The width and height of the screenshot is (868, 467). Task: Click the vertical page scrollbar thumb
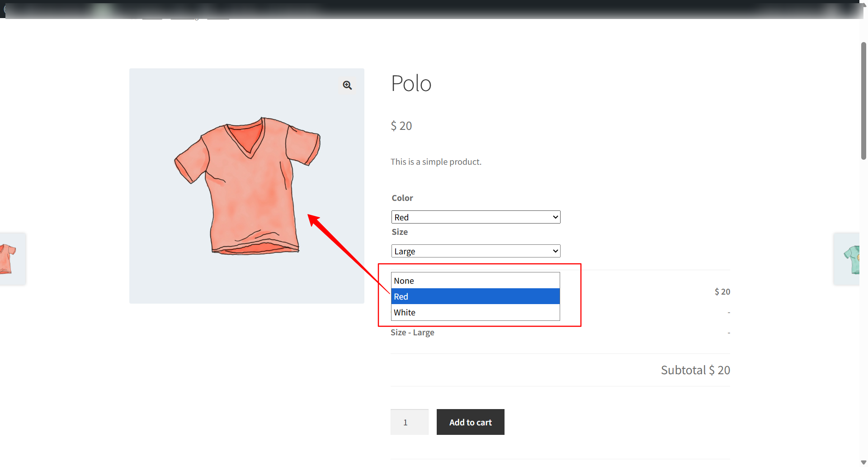pyautogui.click(x=863, y=101)
